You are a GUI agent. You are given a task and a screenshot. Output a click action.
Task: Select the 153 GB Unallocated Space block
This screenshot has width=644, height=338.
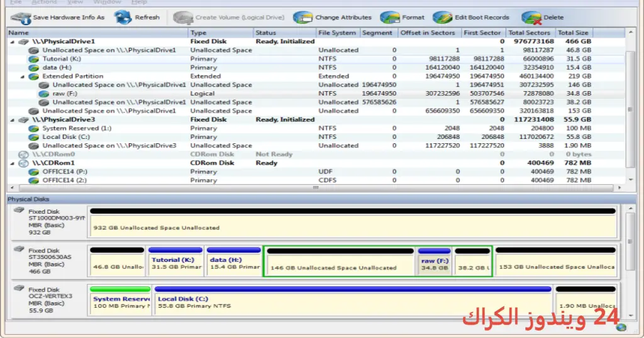click(556, 261)
